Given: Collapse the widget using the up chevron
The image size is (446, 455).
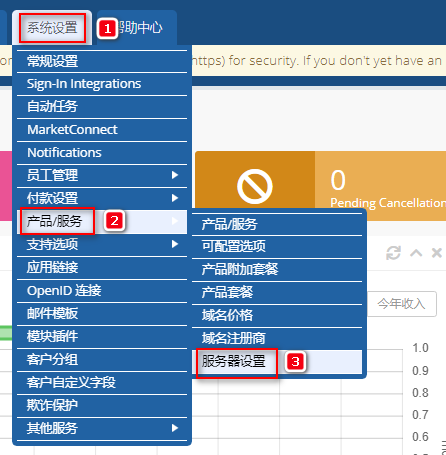Looking at the screenshot, I should tap(416, 253).
